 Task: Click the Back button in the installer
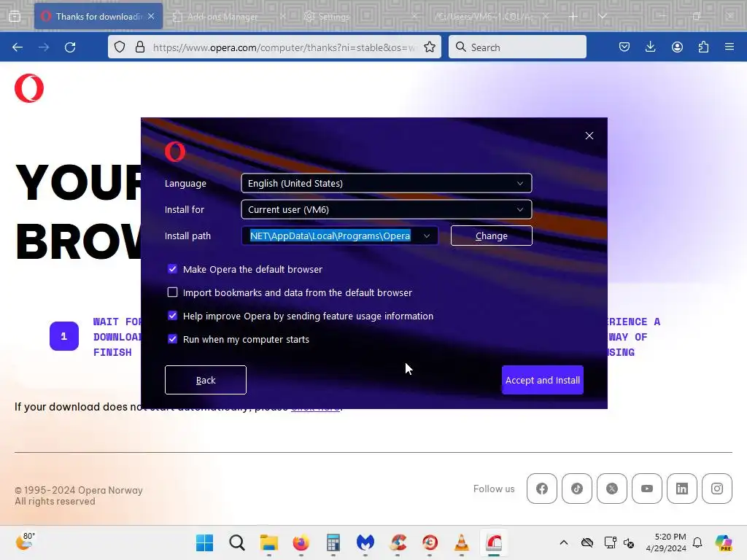205,380
